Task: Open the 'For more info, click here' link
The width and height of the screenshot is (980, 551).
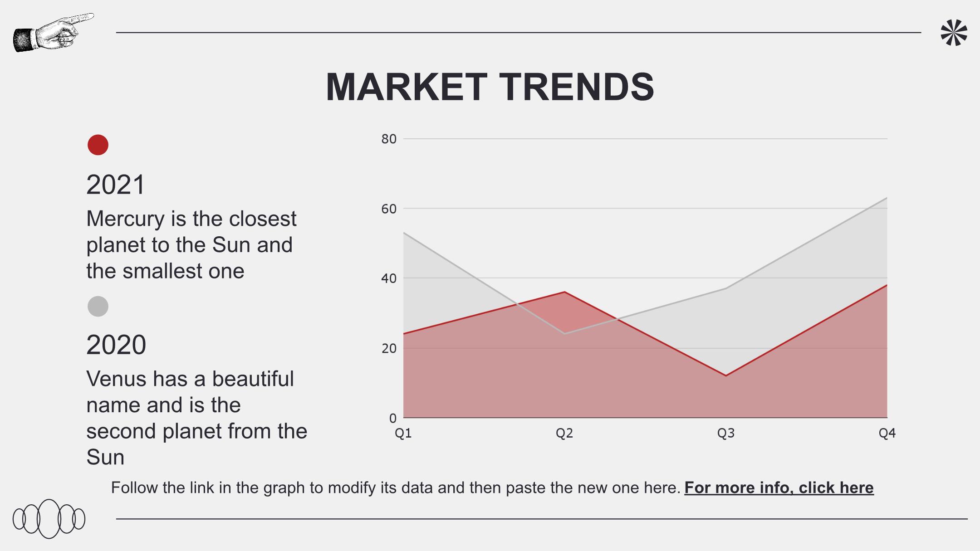Action: tap(779, 488)
